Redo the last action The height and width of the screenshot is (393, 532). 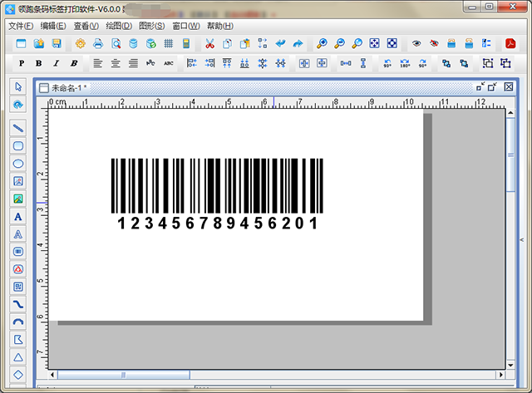298,43
